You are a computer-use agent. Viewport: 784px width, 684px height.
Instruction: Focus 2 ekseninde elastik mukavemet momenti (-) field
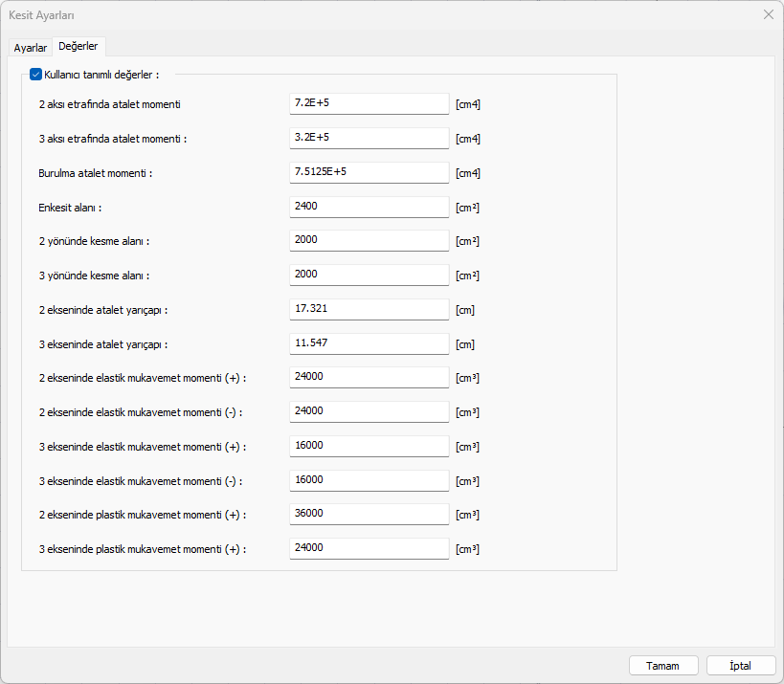pos(369,411)
